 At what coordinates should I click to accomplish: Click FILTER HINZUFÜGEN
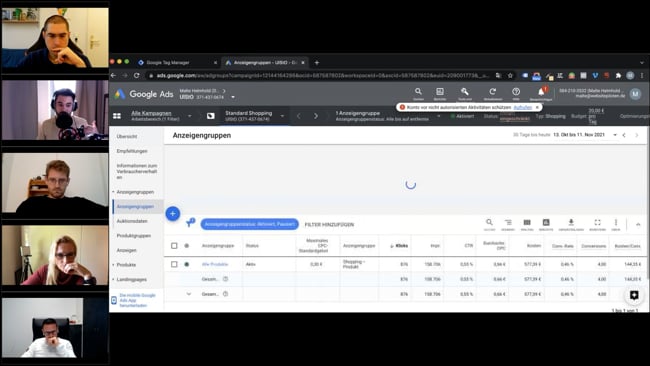tap(329, 225)
